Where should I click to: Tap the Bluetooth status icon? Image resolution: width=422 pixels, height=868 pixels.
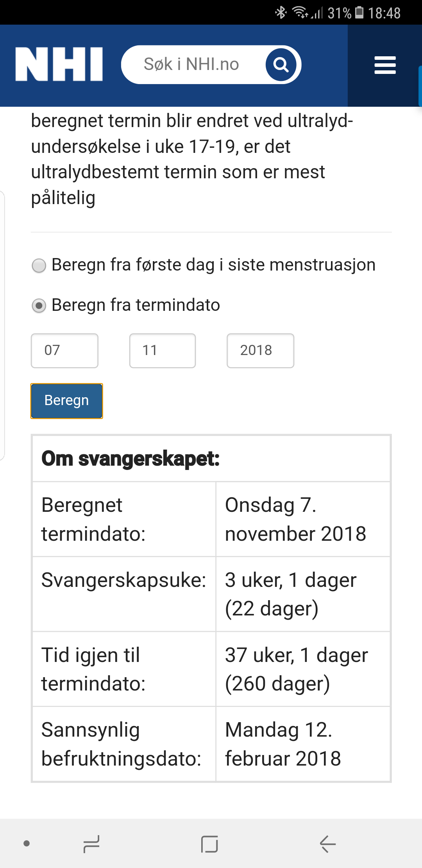pos(281,13)
